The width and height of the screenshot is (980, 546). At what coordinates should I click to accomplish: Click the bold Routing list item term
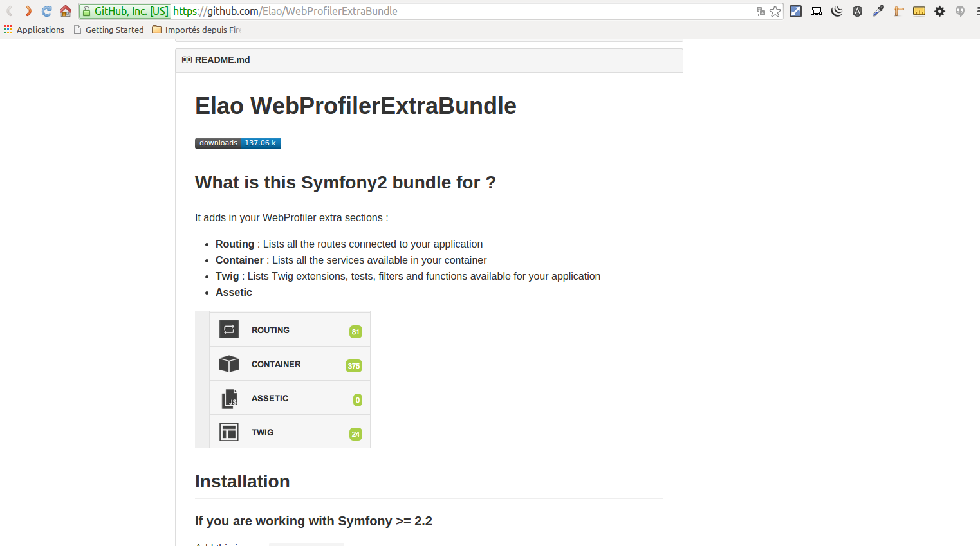point(235,244)
